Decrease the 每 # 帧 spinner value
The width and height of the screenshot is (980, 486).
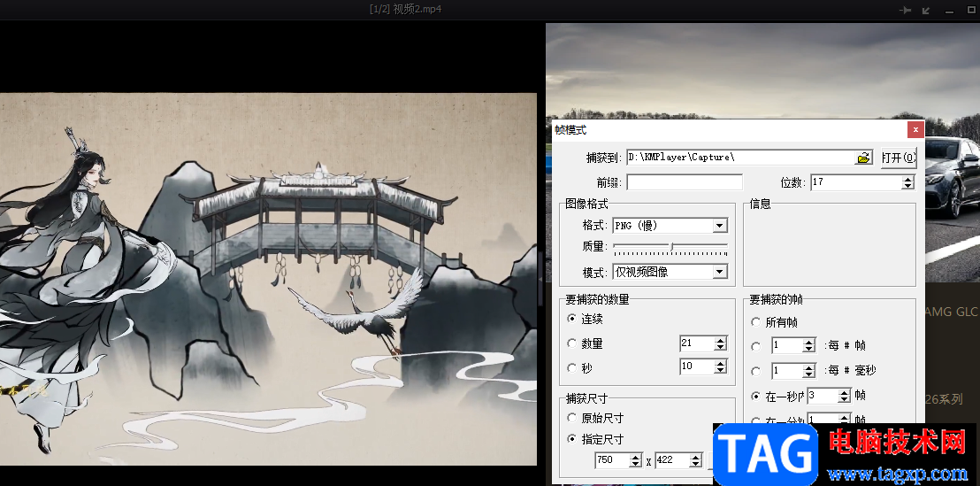pyautogui.click(x=809, y=350)
